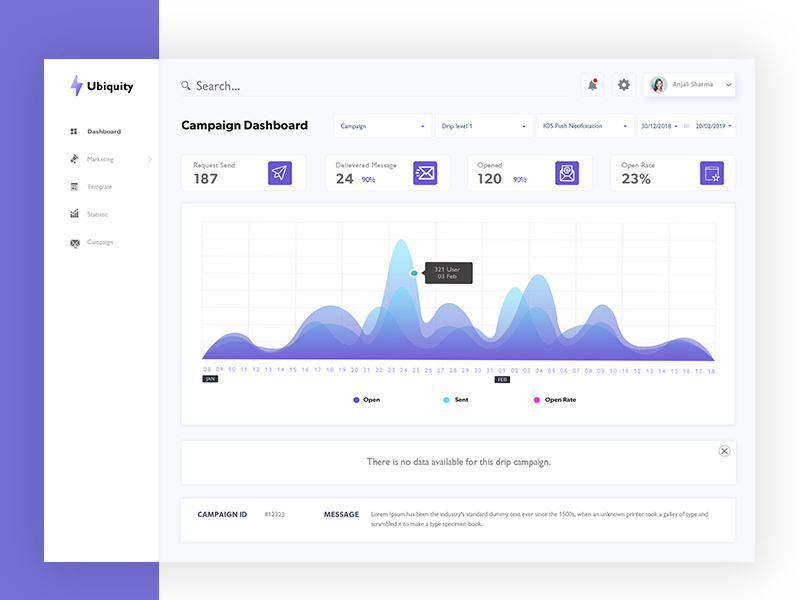
Task: Click the envelope icon on Delievered Message card
Action: pos(424,172)
